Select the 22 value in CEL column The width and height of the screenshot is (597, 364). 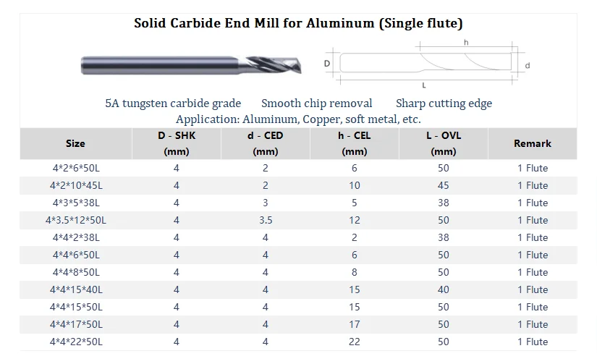pyautogui.click(x=354, y=342)
